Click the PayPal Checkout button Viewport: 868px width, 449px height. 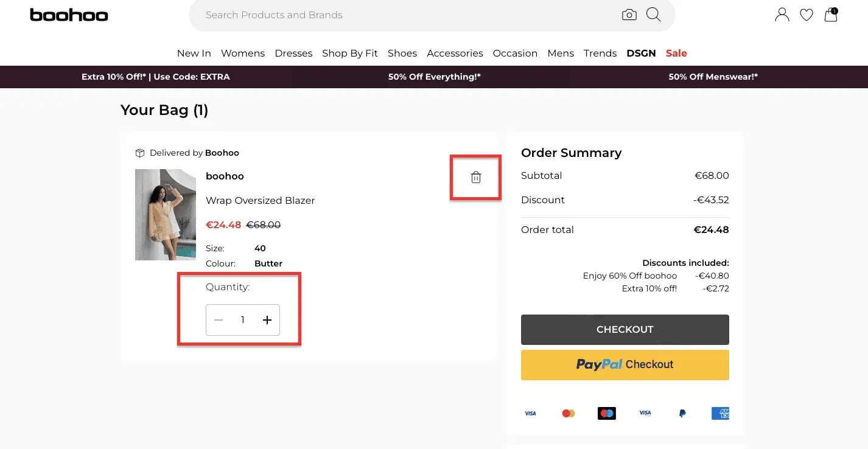tap(625, 364)
